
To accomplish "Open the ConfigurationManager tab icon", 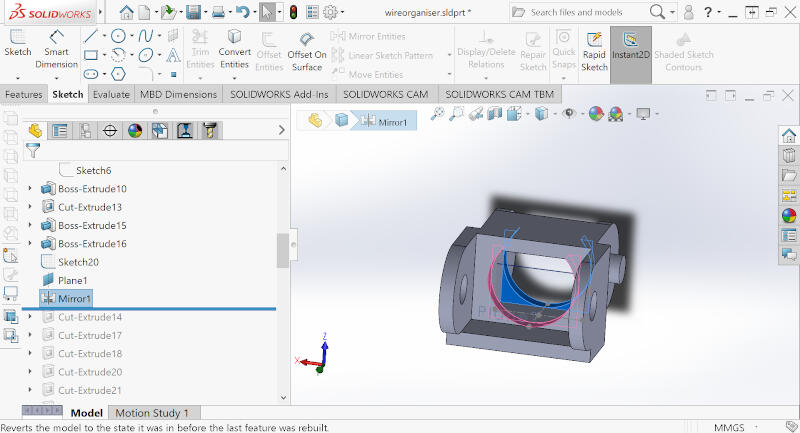I will click(x=85, y=131).
